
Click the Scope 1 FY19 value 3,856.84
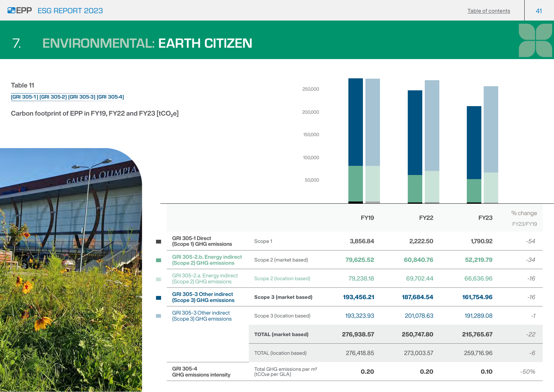(x=362, y=241)
